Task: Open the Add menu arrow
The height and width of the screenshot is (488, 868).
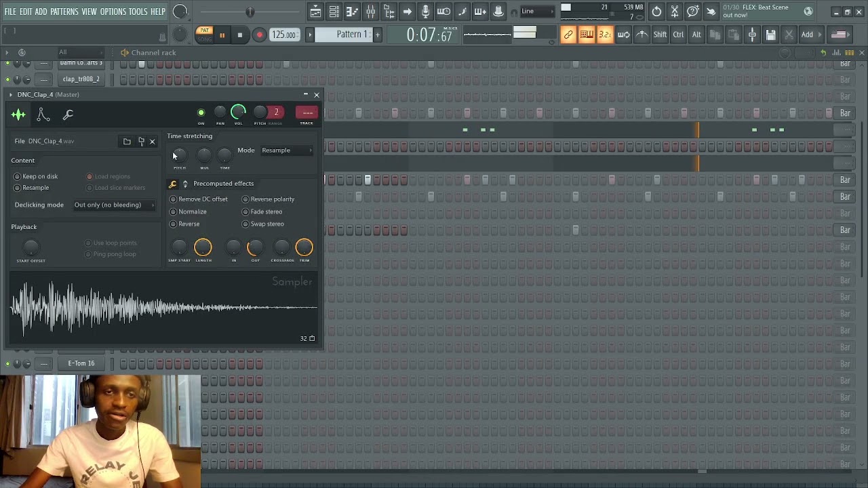Action: 821,35
